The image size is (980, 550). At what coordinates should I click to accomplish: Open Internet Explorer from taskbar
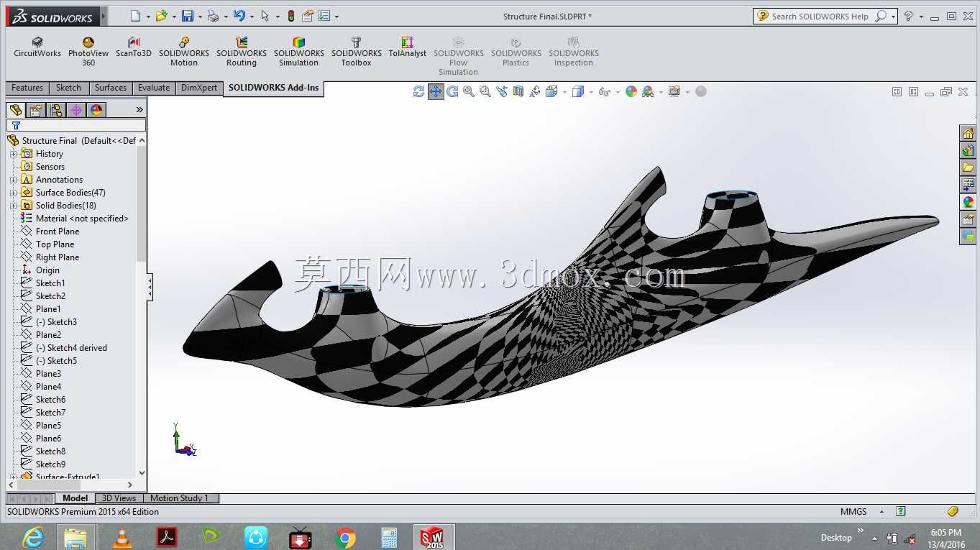(x=32, y=537)
